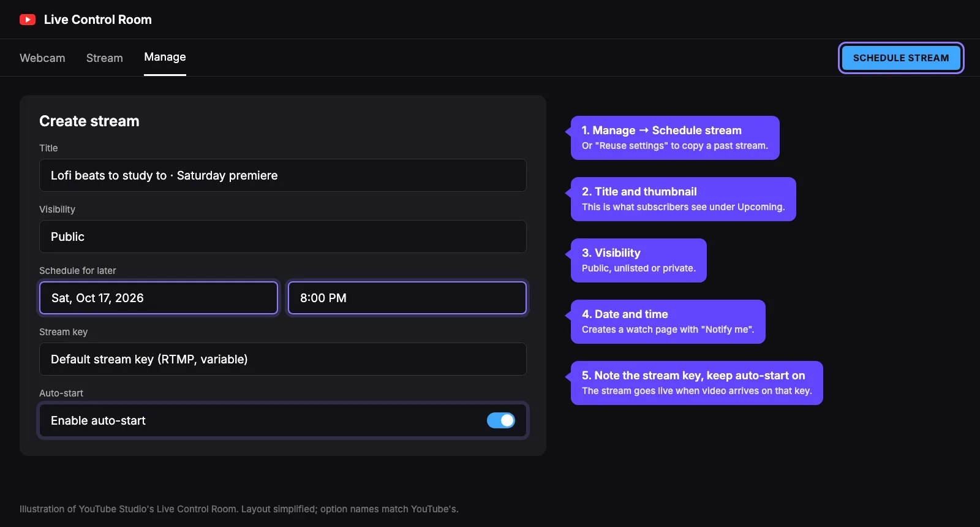The height and width of the screenshot is (527, 980).
Task: Click the Stream key field label
Action: click(64, 332)
